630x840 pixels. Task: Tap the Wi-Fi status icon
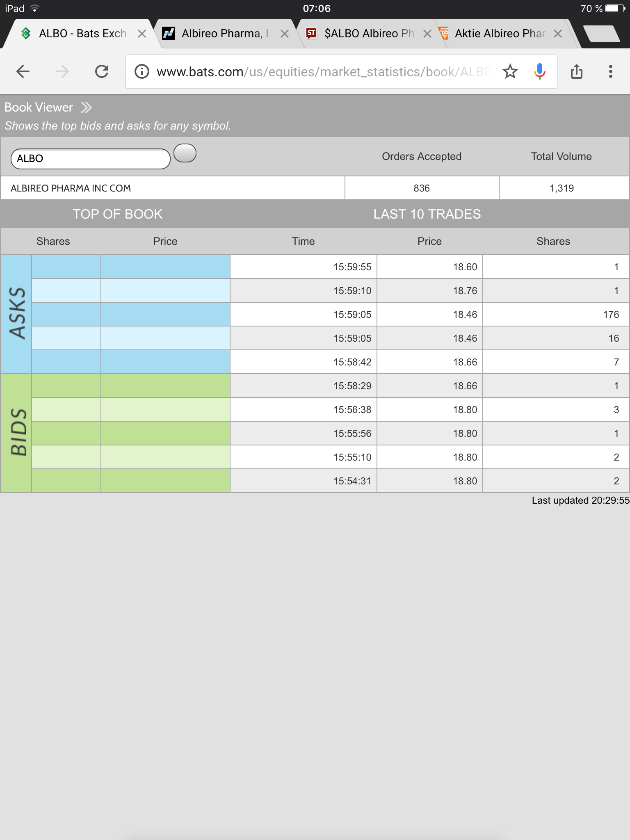coord(35,8)
